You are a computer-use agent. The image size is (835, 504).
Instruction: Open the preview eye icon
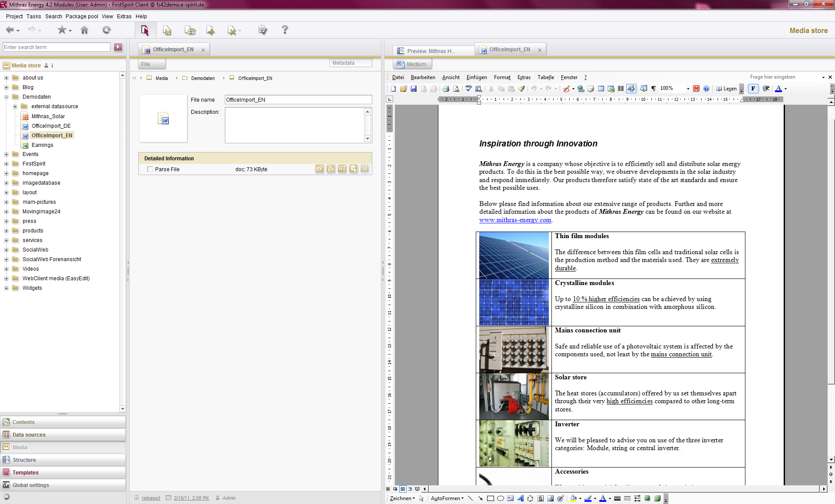[190, 30]
